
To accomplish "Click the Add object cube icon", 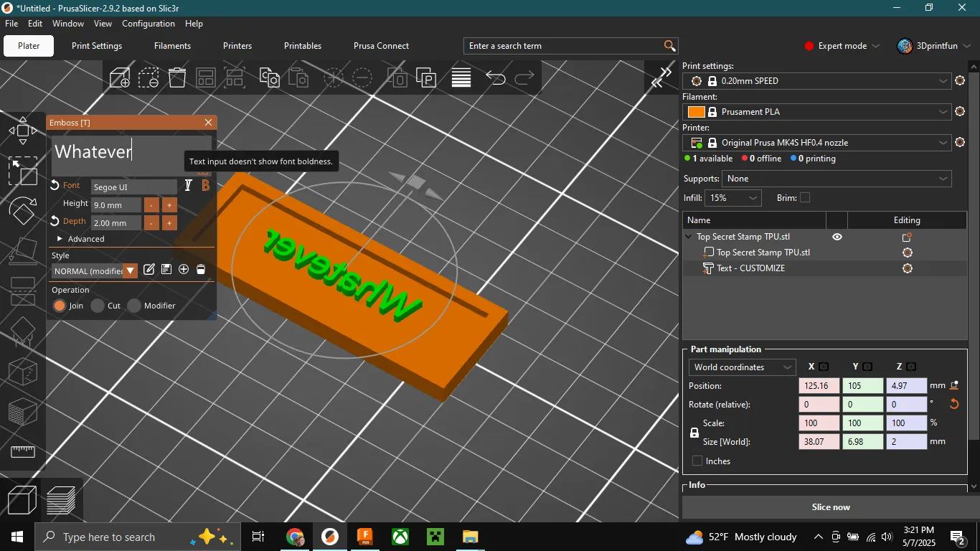I will [120, 77].
